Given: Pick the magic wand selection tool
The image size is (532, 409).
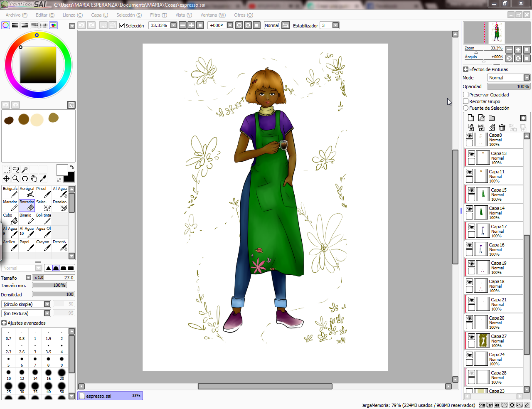Looking at the screenshot, I should coord(25,170).
